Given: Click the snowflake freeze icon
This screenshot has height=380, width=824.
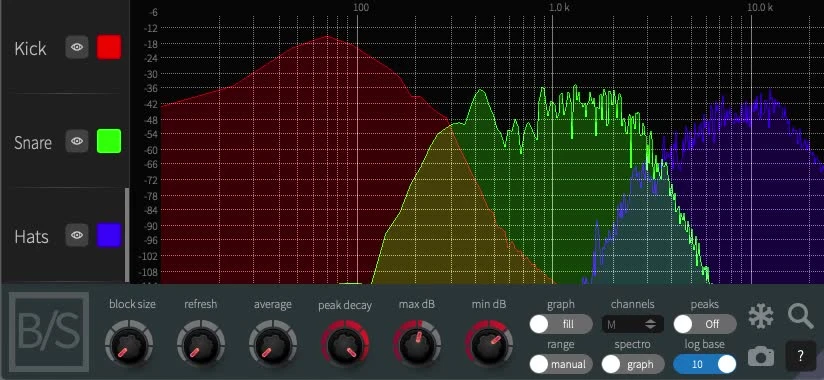Looking at the screenshot, I should tap(761, 317).
